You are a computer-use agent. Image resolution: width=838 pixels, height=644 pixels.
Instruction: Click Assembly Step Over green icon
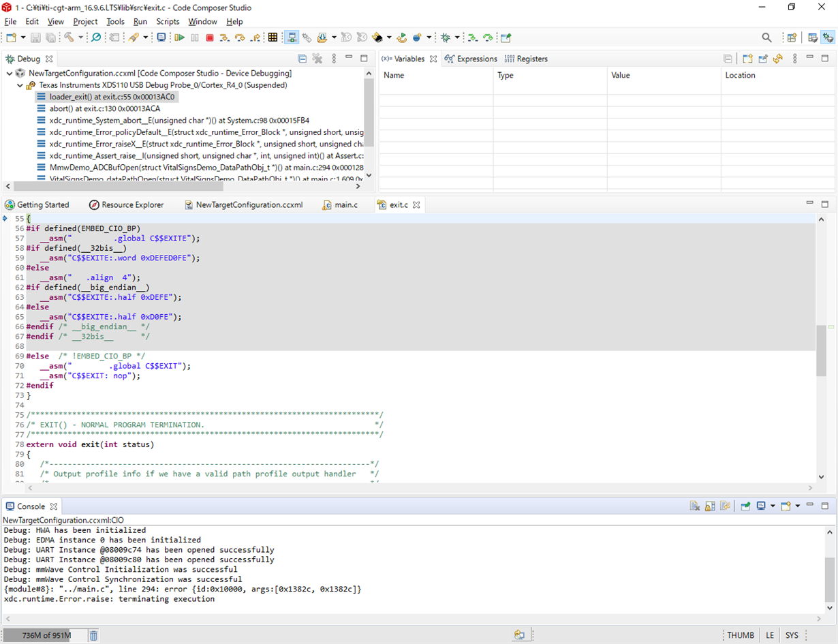488,37
